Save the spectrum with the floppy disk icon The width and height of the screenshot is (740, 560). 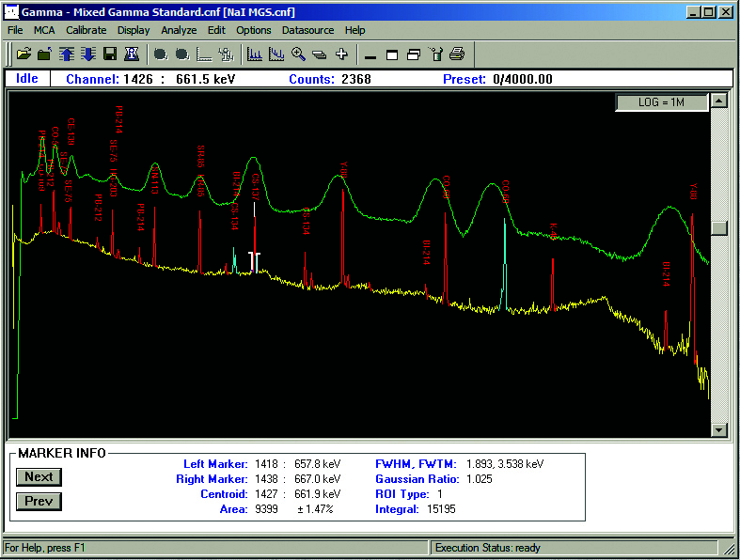pos(110,54)
